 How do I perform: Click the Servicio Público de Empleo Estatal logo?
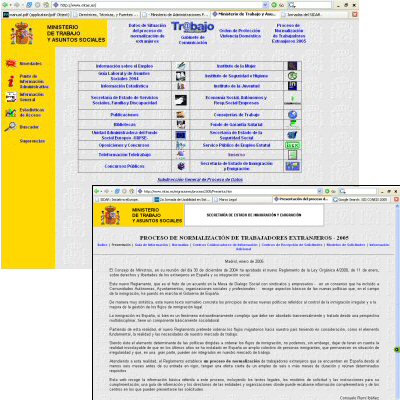(292, 145)
